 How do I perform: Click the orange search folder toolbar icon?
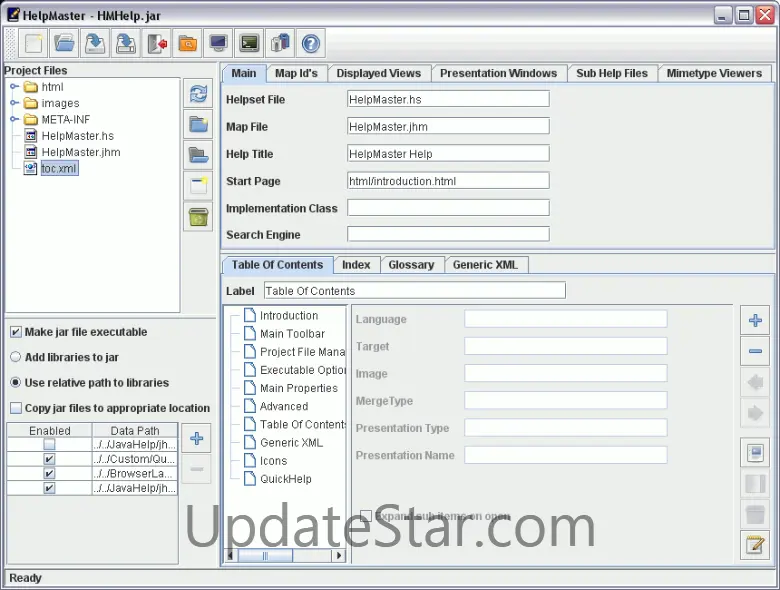(x=188, y=43)
